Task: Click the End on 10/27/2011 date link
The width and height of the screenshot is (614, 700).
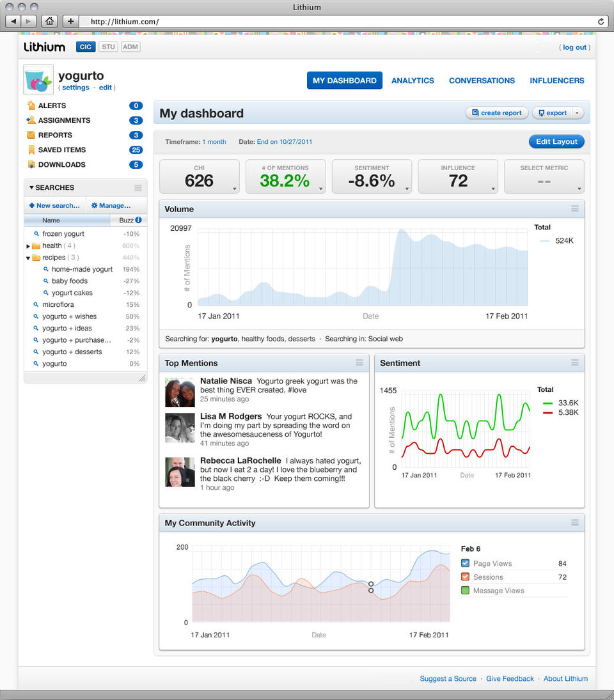Action: 285,142
